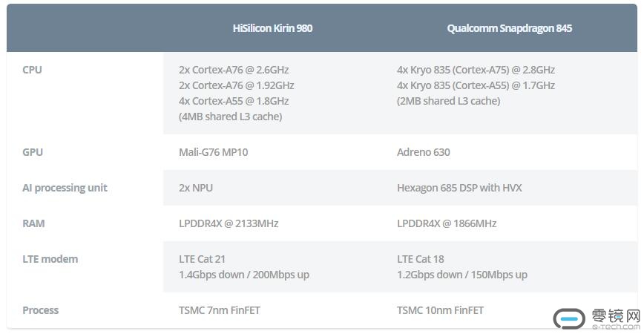Screen dimensions: 644x334
Task: Select the Qualcomm Snapdragon 845 column header
Action: coord(509,28)
